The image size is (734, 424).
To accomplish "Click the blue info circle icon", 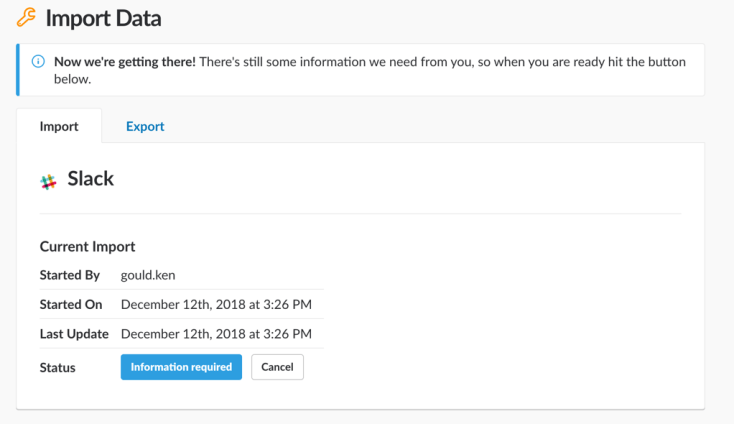I will [39, 62].
